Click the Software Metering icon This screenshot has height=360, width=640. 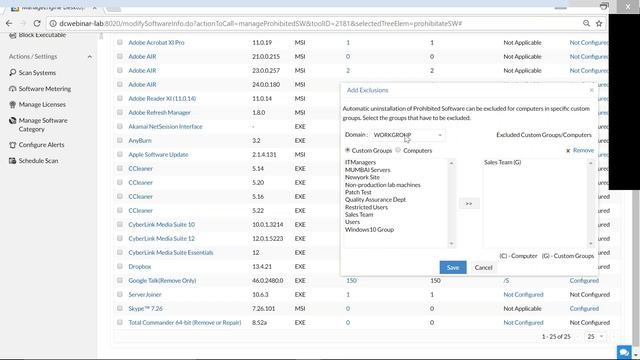[13, 89]
